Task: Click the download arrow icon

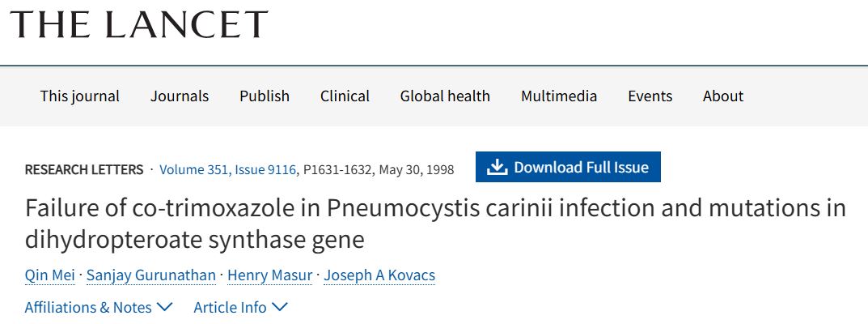Action: tap(497, 168)
